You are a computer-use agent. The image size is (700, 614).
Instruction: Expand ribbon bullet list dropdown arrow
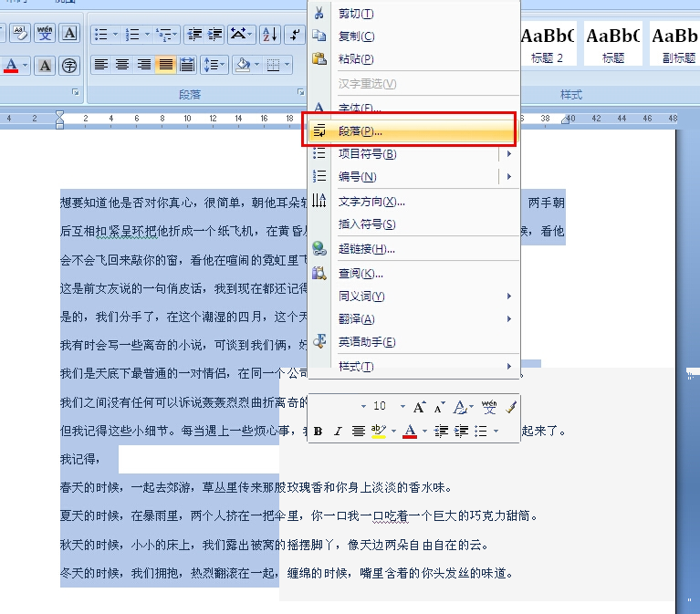(115, 35)
